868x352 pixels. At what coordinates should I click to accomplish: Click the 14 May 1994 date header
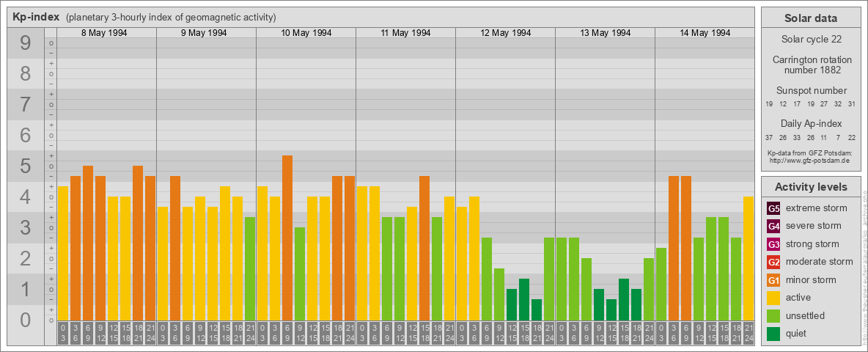tap(705, 33)
